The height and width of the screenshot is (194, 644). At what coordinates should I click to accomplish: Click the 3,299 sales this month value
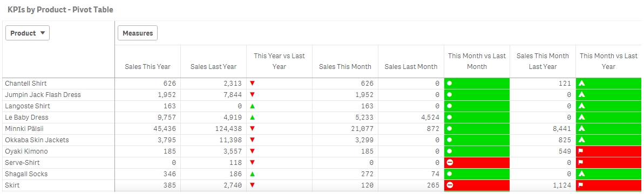(x=364, y=140)
